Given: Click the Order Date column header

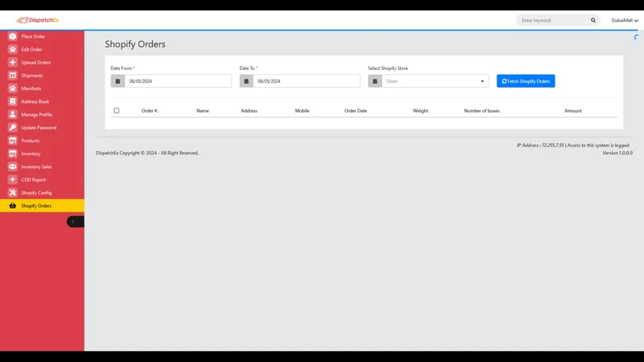Looking at the screenshot, I should click(x=356, y=111).
